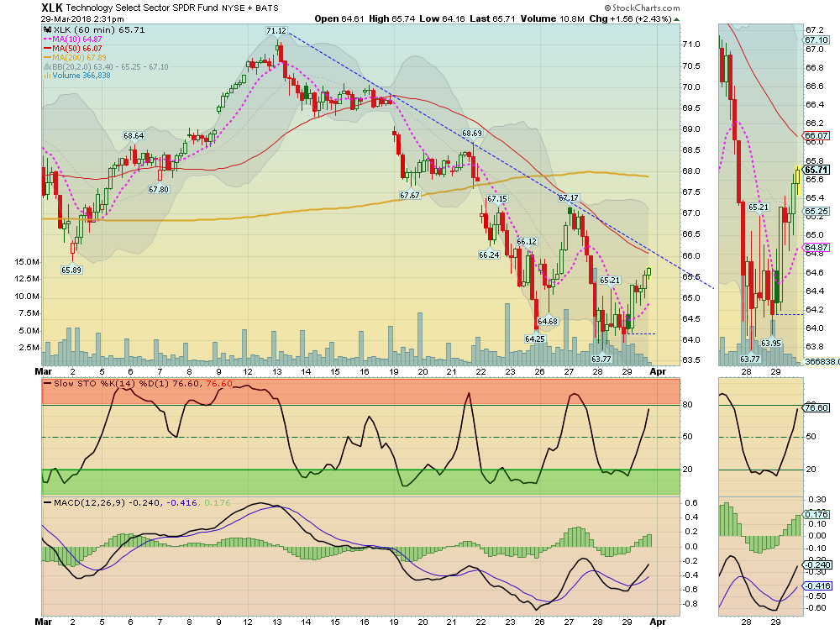Image resolution: width=840 pixels, height=630 pixels.
Task: Click the green up-triangle change indicator
Action: pyautogui.click(x=676, y=19)
